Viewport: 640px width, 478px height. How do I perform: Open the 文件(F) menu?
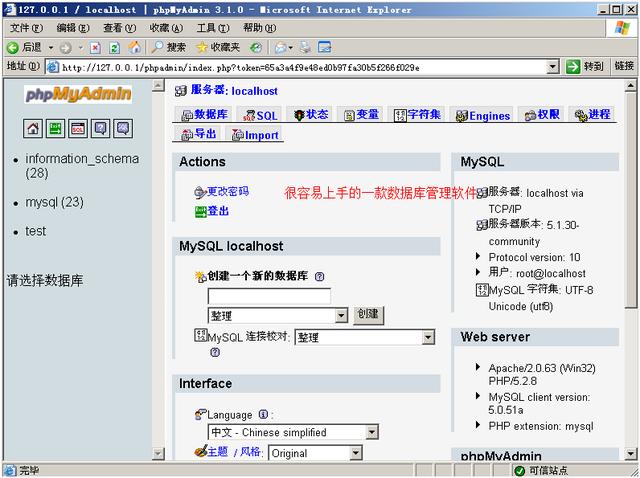27,28
